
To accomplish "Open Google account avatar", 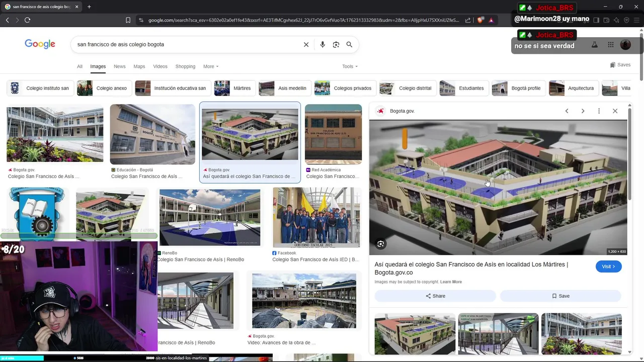I will (x=625, y=45).
